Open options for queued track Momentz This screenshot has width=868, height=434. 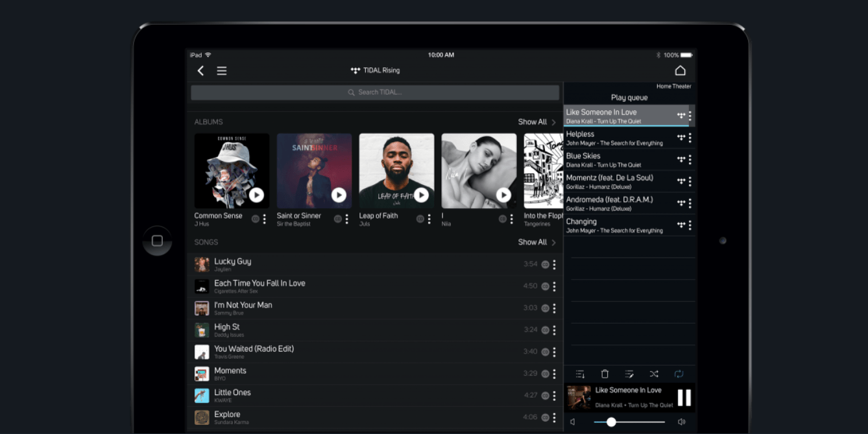pyautogui.click(x=690, y=182)
